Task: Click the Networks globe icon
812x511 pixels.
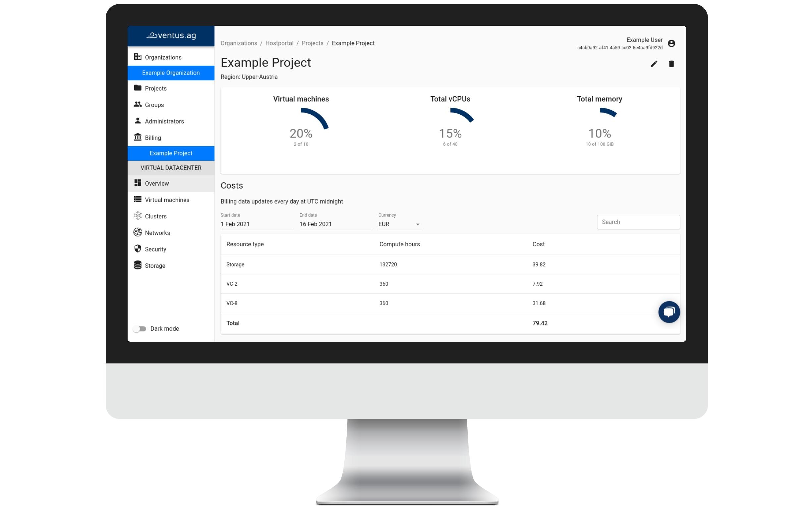Action: pyautogui.click(x=138, y=232)
